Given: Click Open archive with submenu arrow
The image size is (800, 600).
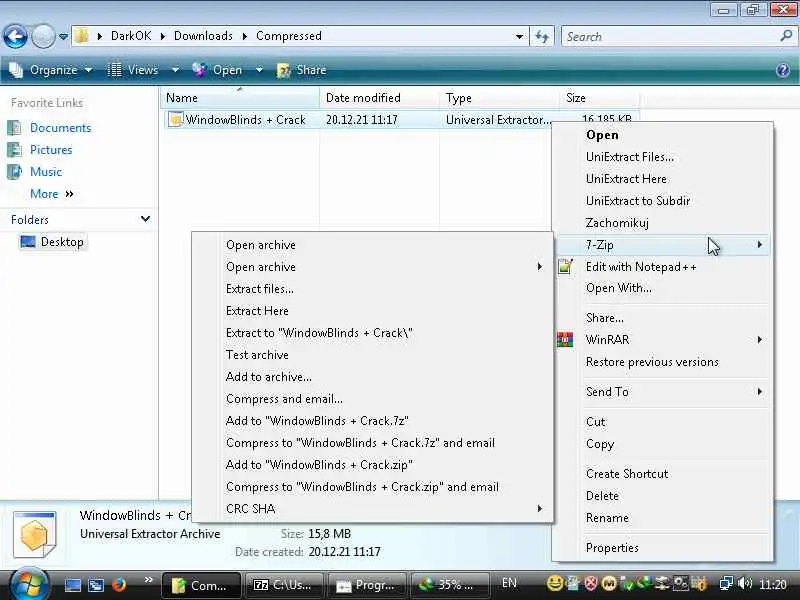Looking at the screenshot, I should click(372, 267).
